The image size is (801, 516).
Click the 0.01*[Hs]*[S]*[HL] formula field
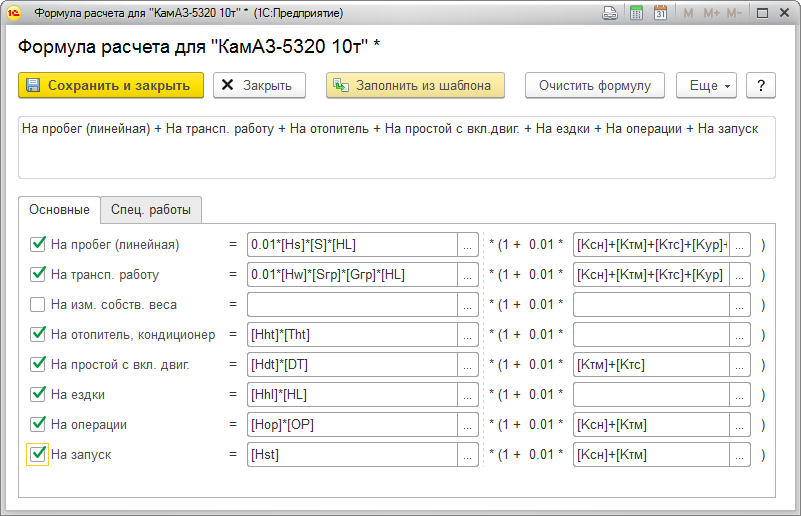[x=352, y=244]
